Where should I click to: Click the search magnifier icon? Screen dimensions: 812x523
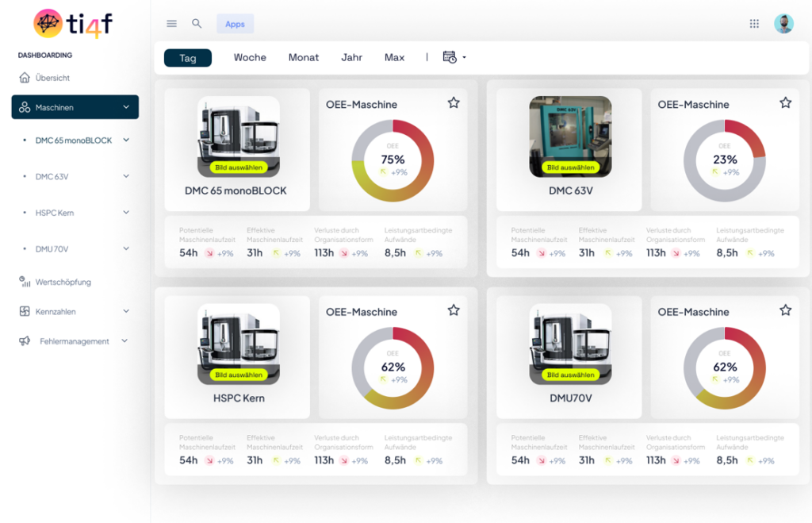pos(197,23)
